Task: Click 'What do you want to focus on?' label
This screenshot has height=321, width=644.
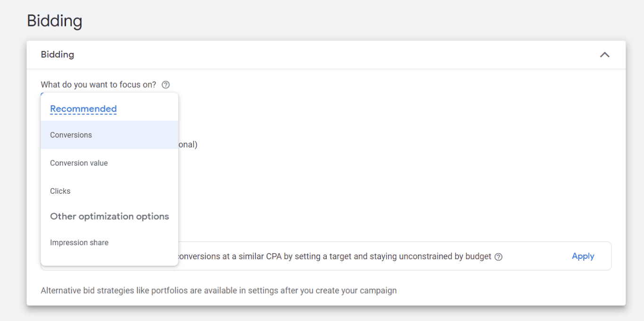Action: (99, 85)
